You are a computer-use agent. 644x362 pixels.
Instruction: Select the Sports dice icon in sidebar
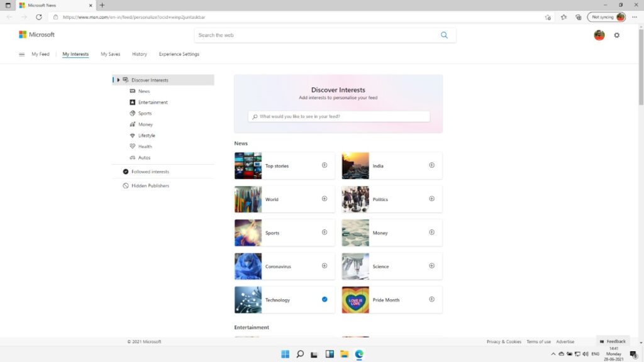pyautogui.click(x=132, y=113)
